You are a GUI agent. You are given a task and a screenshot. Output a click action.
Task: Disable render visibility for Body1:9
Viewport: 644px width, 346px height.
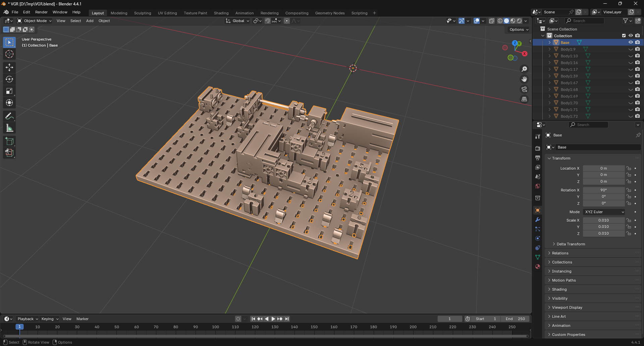click(637, 49)
